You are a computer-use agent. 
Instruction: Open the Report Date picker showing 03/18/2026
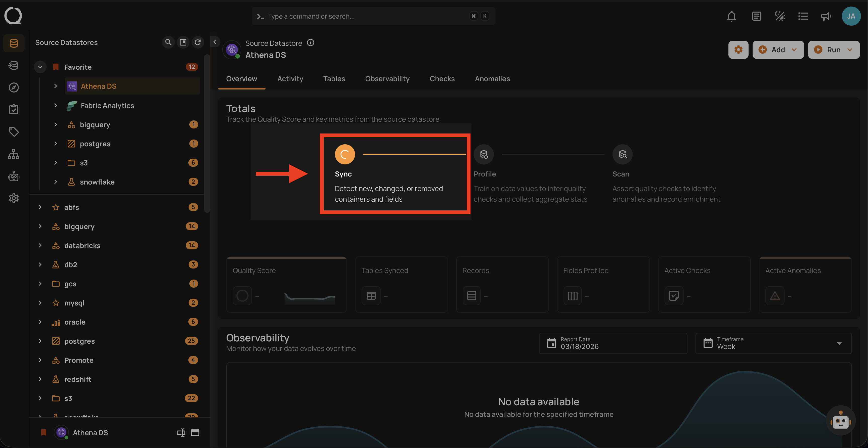pyautogui.click(x=613, y=343)
